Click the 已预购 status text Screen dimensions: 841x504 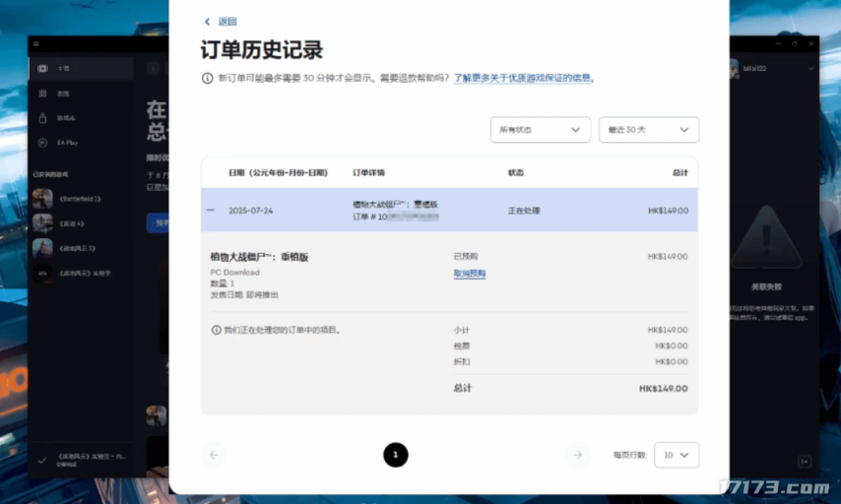466,256
